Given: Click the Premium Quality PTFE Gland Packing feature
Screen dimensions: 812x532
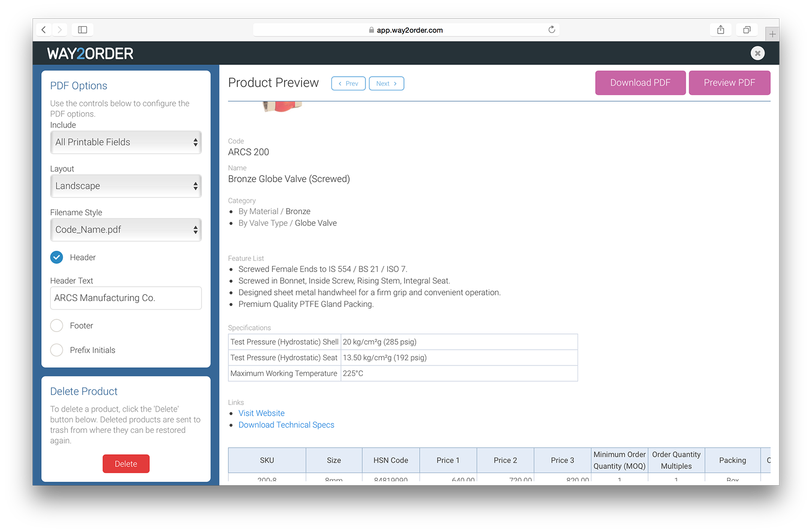Looking at the screenshot, I should (x=306, y=304).
